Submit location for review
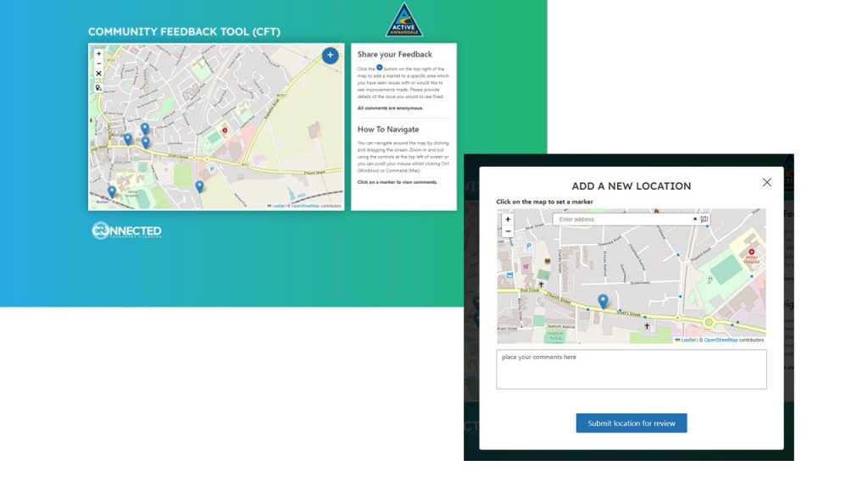The height and width of the screenshot is (488, 868). coord(631,423)
